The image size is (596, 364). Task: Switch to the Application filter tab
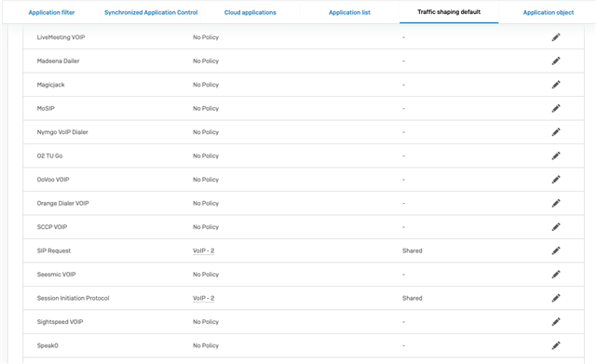tap(52, 12)
